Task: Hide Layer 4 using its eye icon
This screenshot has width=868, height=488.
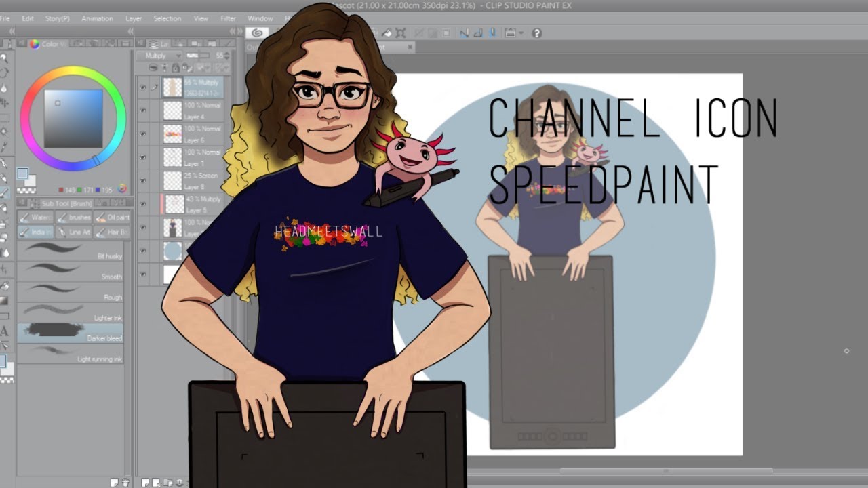Action: pos(142,111)
